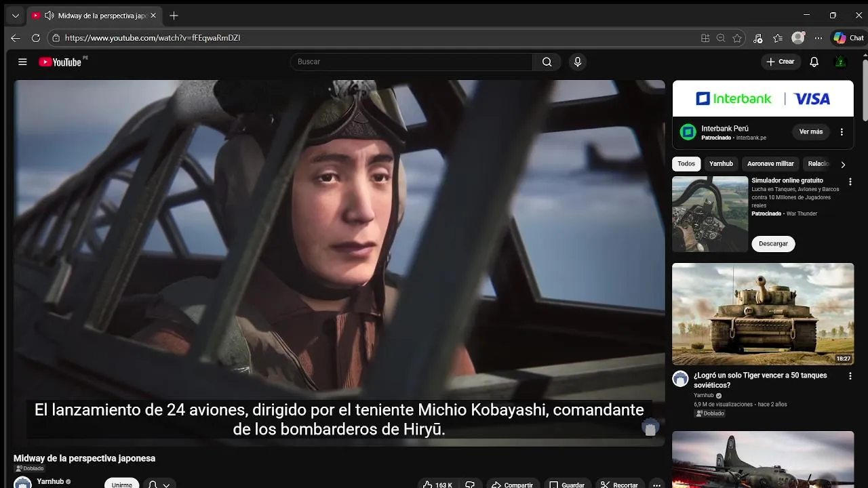Open Edge settings and more menu

coord(818,38)
